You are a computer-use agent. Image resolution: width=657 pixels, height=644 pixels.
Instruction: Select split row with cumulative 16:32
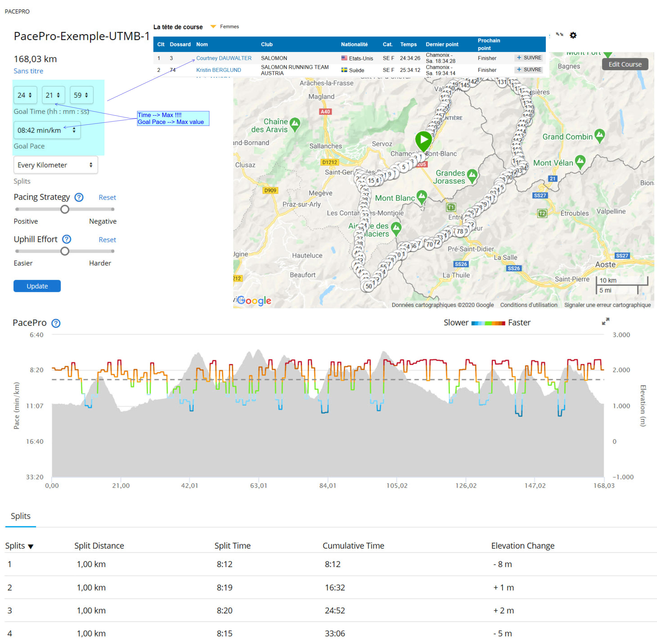(330, 588)
